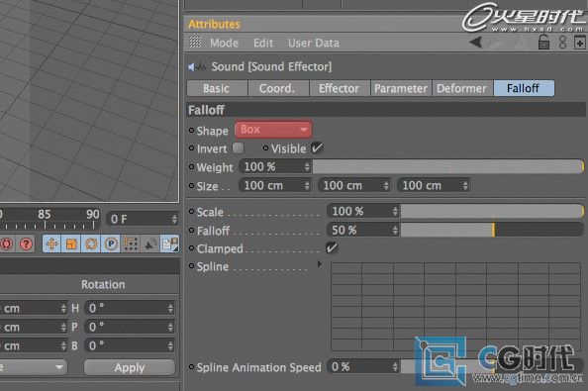Click the third Size 100 cm stepper arrows
The width and height of the screenshot is (588, 391).
pyautogui.click(x=465, y=185)
